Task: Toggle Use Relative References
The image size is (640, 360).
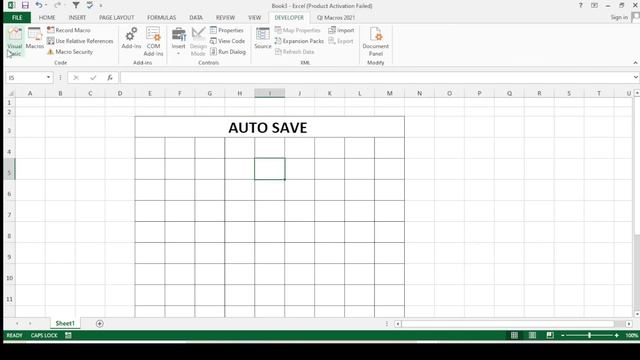Action: point(80,41)
